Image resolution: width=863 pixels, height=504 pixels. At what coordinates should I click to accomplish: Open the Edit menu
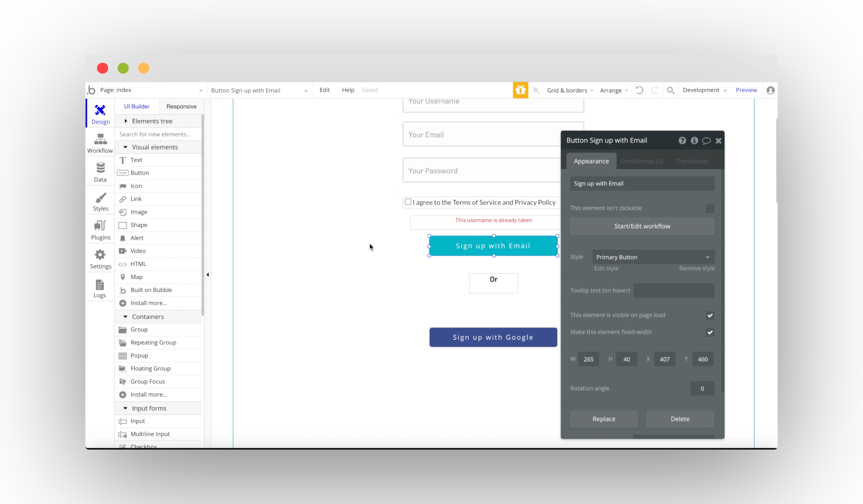click(x=324, y=90)
